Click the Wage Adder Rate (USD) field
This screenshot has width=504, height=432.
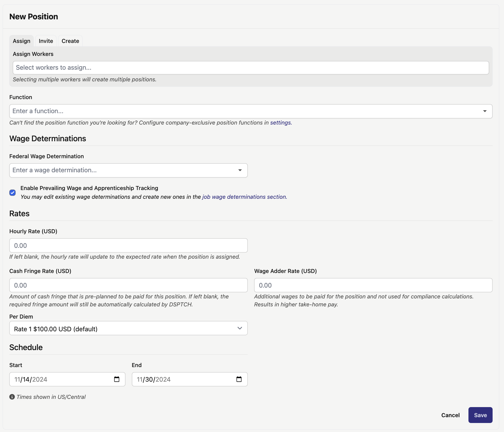[373, 285]
